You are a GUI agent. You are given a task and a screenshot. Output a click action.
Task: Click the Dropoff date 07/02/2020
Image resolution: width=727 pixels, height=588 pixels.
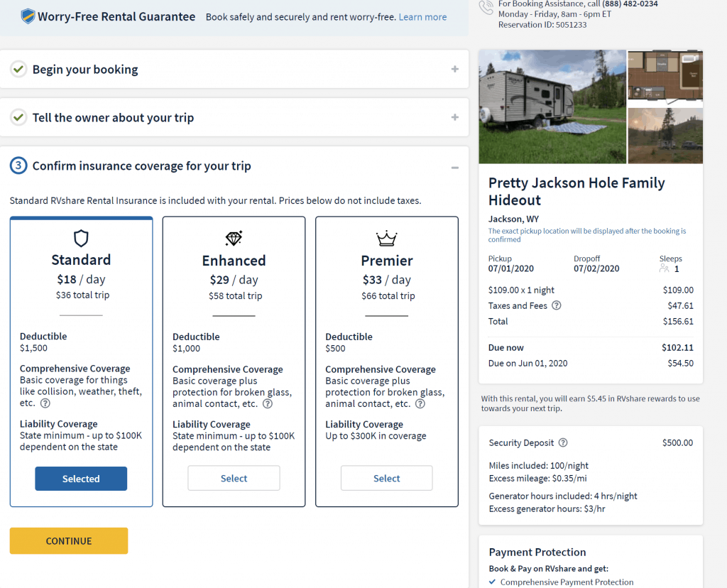[596, 268]
